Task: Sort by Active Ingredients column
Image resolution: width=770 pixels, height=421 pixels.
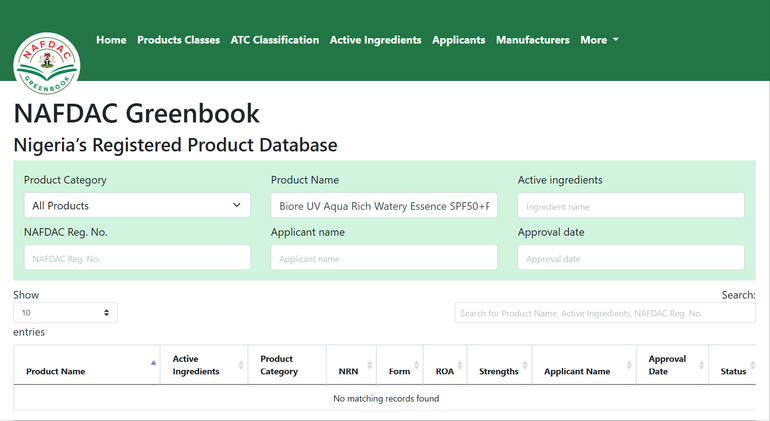Action: coord(204,365)
